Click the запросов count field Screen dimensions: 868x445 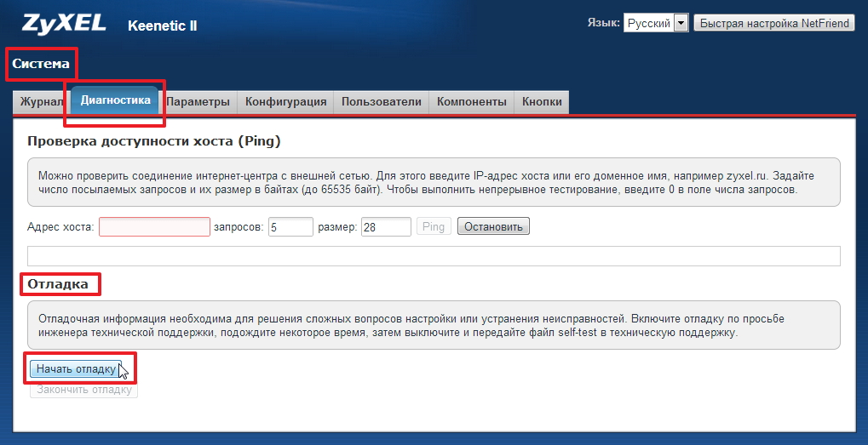click(x=290, y=227)
